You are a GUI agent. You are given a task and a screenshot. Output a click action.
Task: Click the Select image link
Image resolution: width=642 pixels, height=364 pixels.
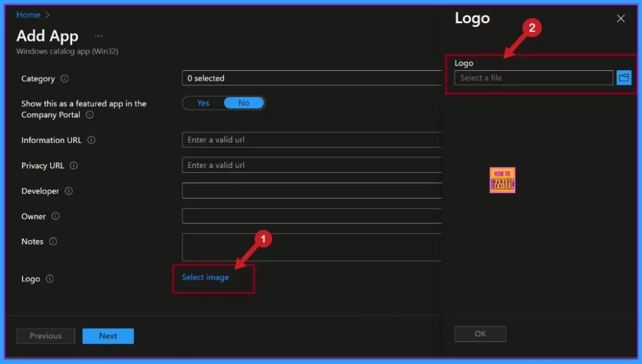click(205, 278)
